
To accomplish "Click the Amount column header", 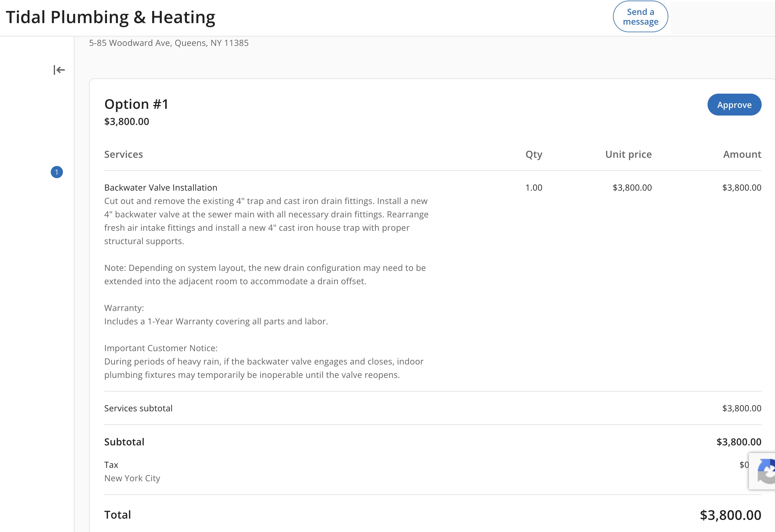I will 742,154.
